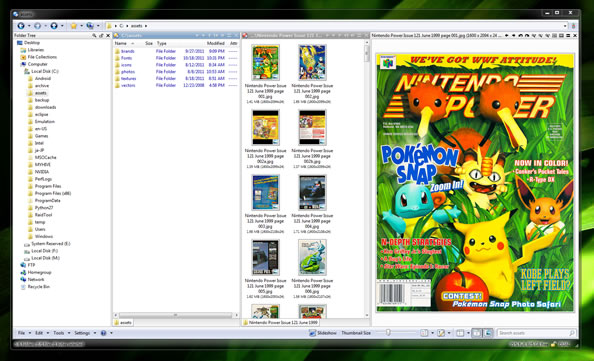Viewport: 594px width, 361px height.
Task: Navigate up using the Up arrow button
Action: [x=54, y=26]
